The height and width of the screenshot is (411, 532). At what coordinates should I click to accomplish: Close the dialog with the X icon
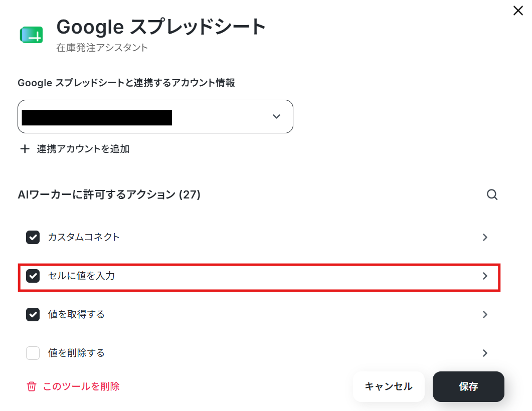pyautogui.click(x=518, y=11)
